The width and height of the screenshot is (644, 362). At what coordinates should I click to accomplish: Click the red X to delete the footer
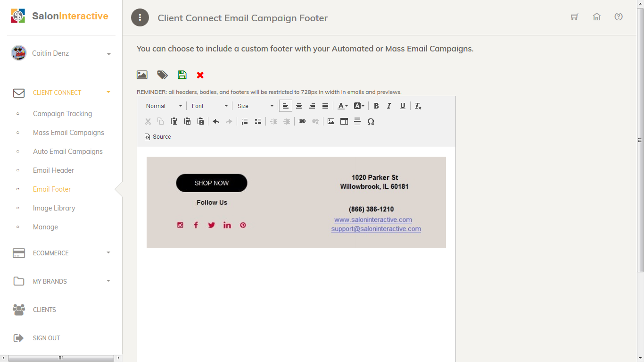tap(200, 75)
